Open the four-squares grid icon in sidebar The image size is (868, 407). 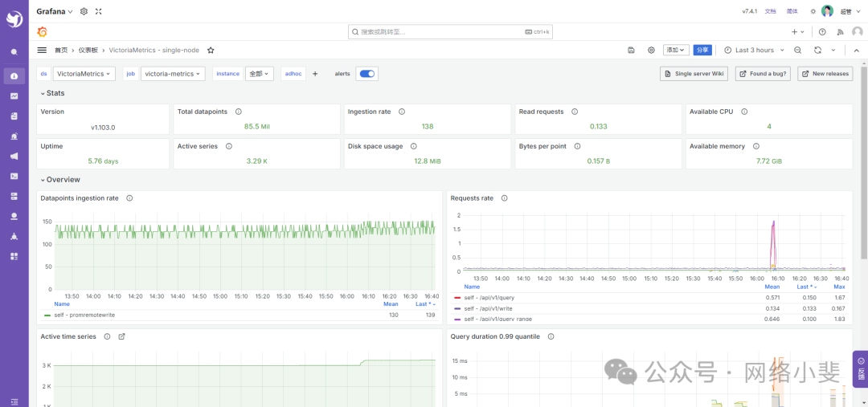(14, 256)
